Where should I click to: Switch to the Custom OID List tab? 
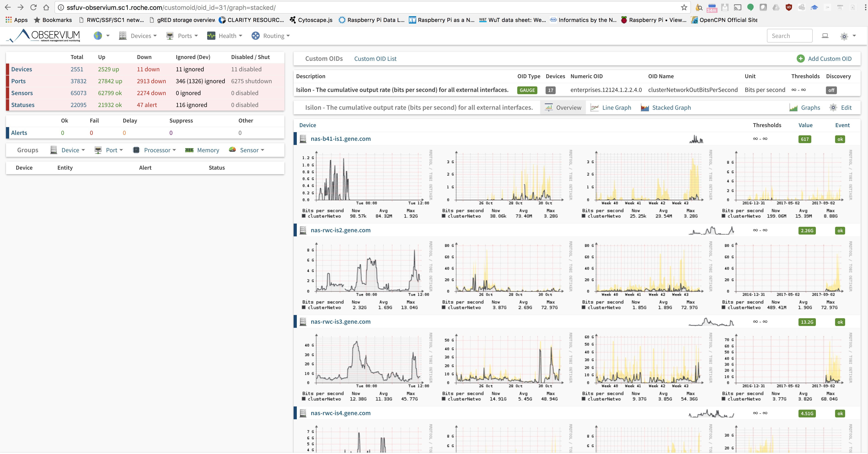(x=375, y=59)
